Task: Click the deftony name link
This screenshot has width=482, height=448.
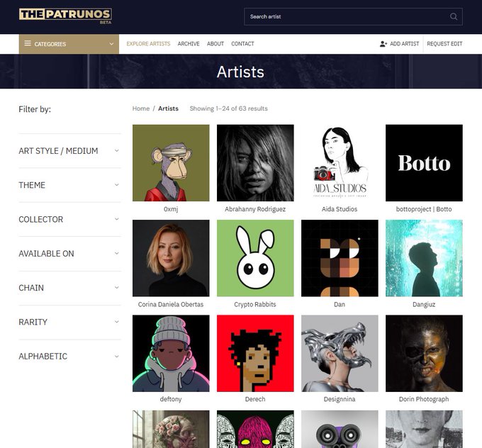Action: (171, 399)
